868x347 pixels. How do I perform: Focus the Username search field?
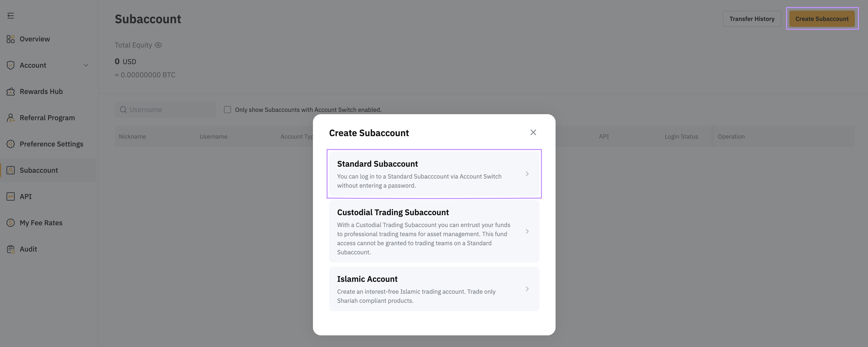(x=165, y=110)
